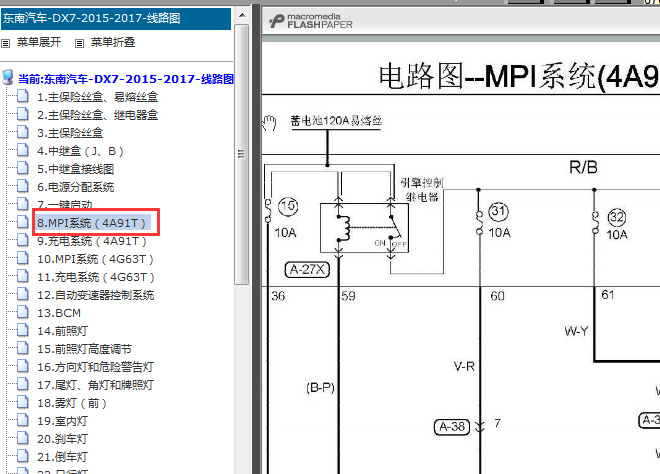Click the page icon for 16.方向灯和危险警告灯
Viewport: 660px width, 474px height.
[x=23, y=365]
